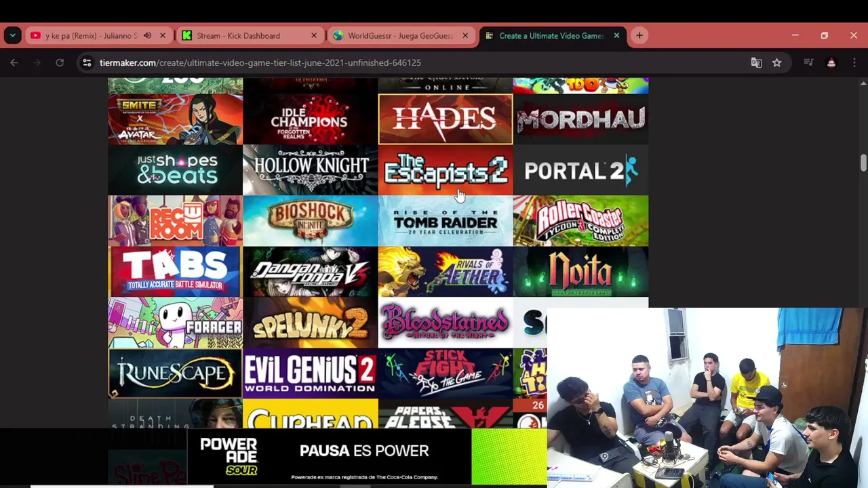This screenshot has height=488, width=868.
Task: Choose the Portal 2 tile
Action: [580, 170]
